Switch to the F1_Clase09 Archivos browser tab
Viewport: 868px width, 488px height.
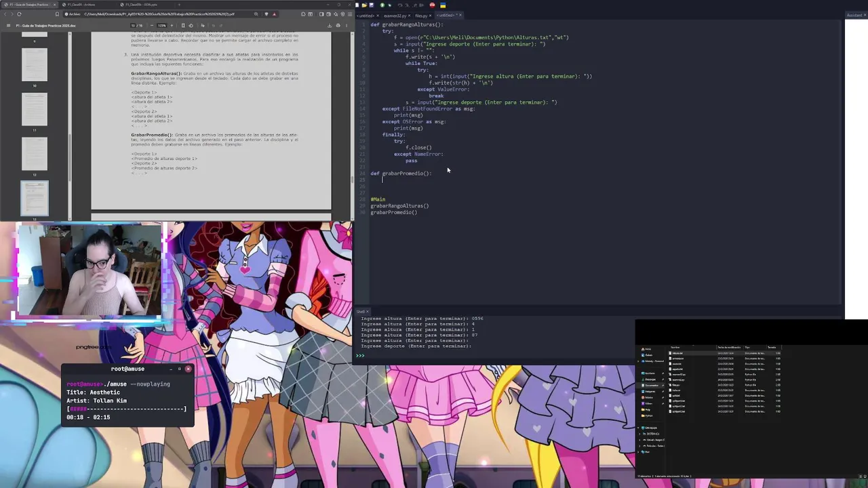(x=85, y=5)
